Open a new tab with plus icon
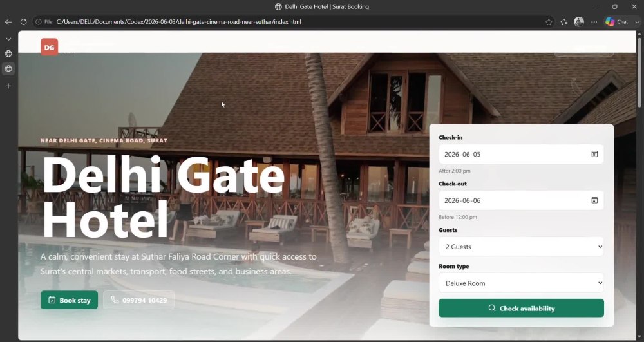This screenshot has height=342, width=644. tap(8, 86)
